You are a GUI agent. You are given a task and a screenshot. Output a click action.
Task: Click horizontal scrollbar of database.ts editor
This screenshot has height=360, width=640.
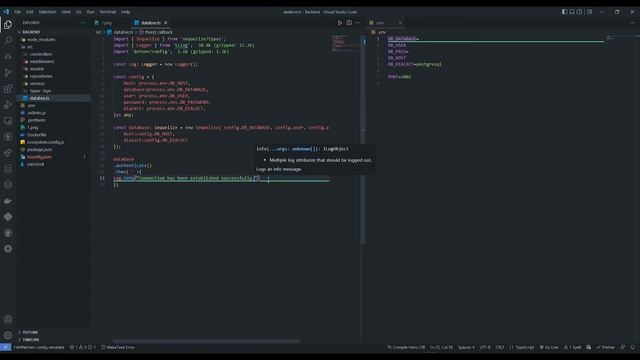click(207, 341)
